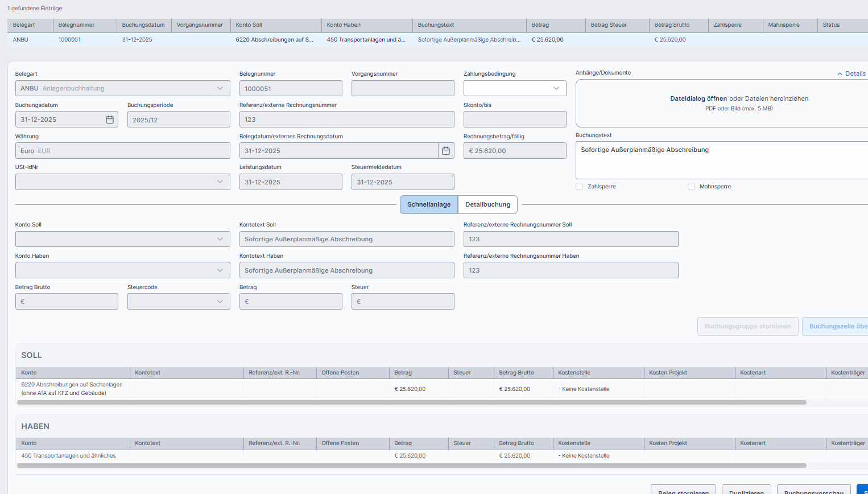Click into the Betrag Brutto input field

coord(67,302)
